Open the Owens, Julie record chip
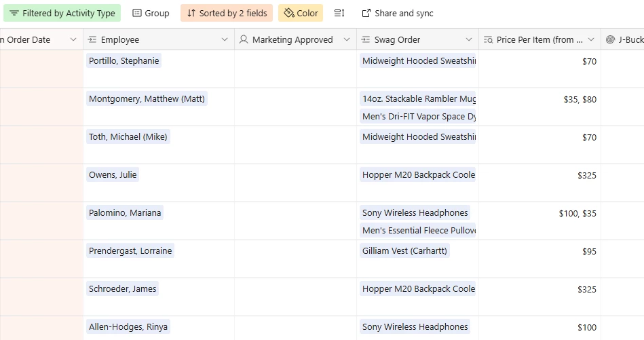644x340 pixels. point(113,175)
